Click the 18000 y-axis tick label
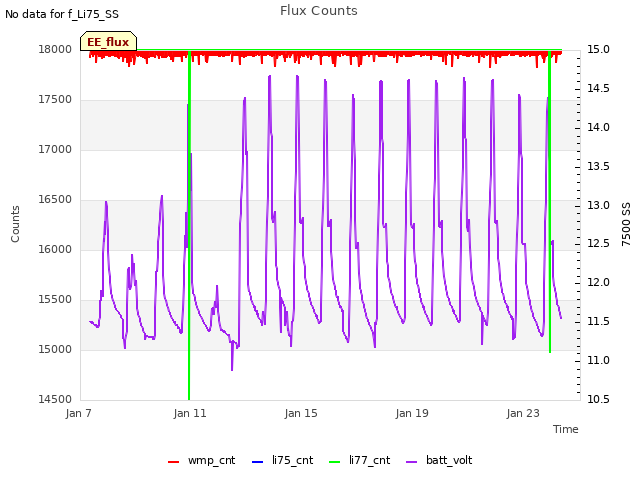640x480 pixels. (55, 50)
